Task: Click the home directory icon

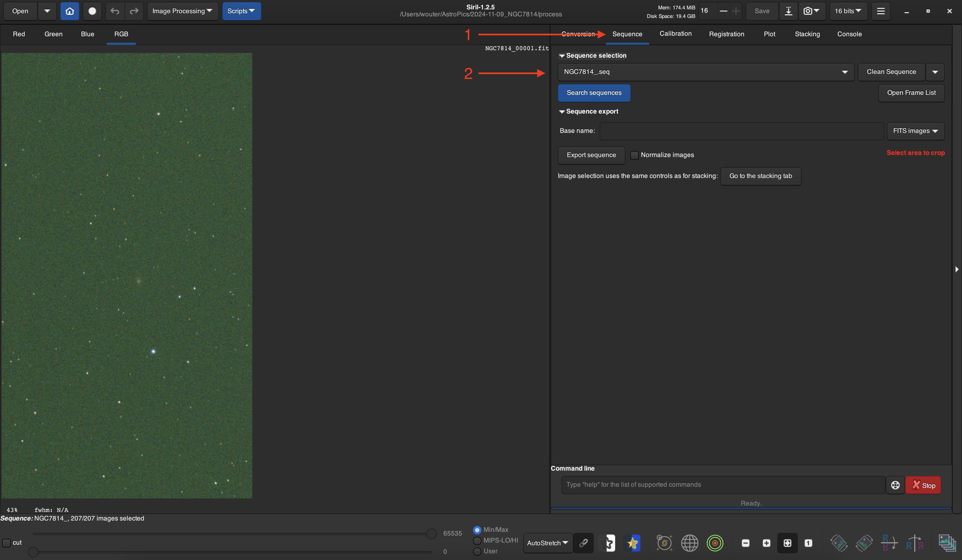Action: (70, 11)
